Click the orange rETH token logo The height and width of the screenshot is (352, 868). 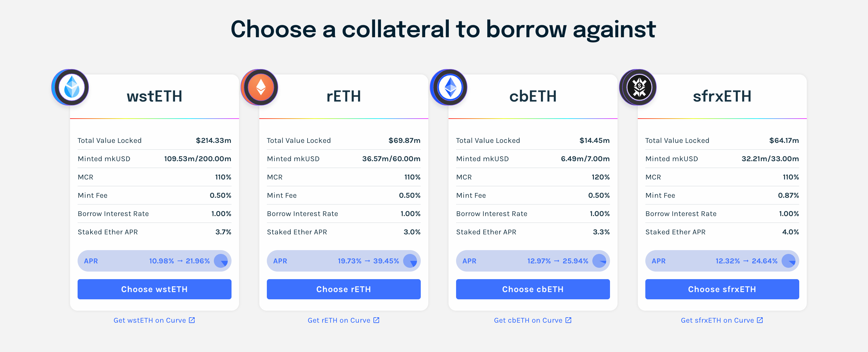click(260, 87)
